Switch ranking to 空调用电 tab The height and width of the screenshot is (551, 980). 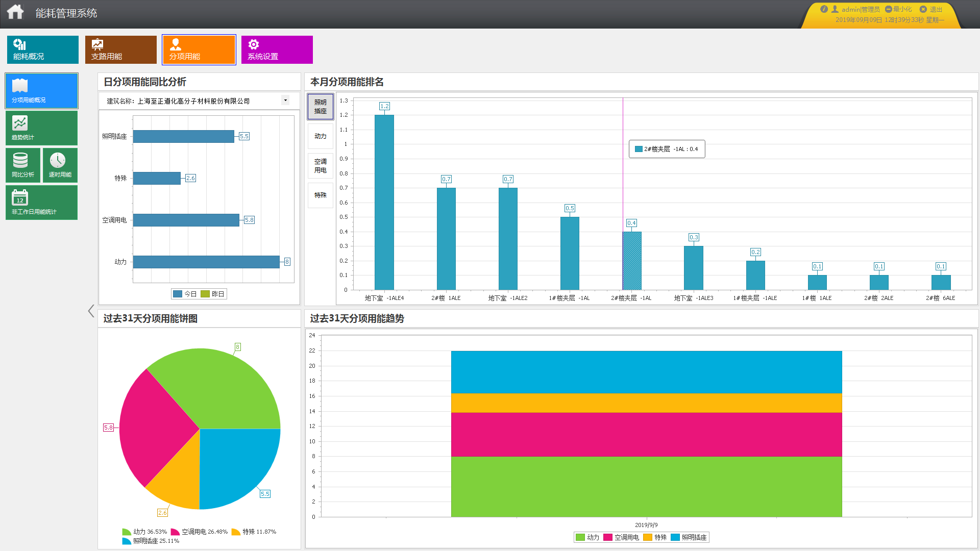pos(320,166)
